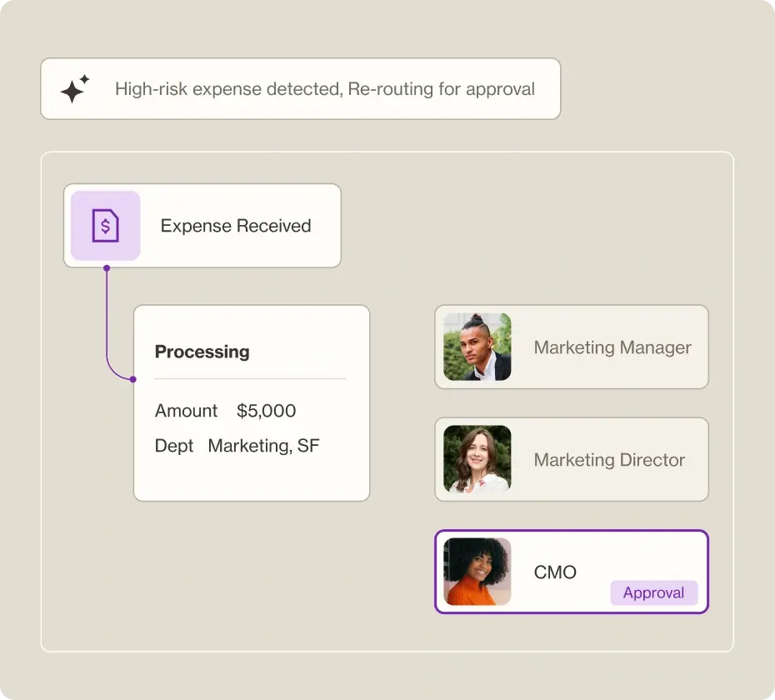Click the divider line under Processing
Image resolution: width=775 pixels, height=700 pixels.
point(250,379)
